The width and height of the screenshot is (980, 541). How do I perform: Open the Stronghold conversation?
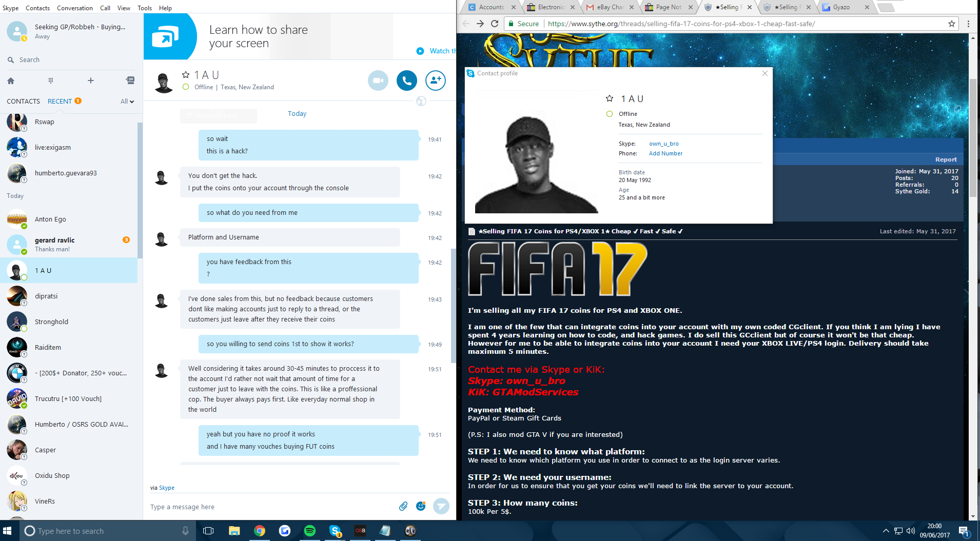[69, 322]
